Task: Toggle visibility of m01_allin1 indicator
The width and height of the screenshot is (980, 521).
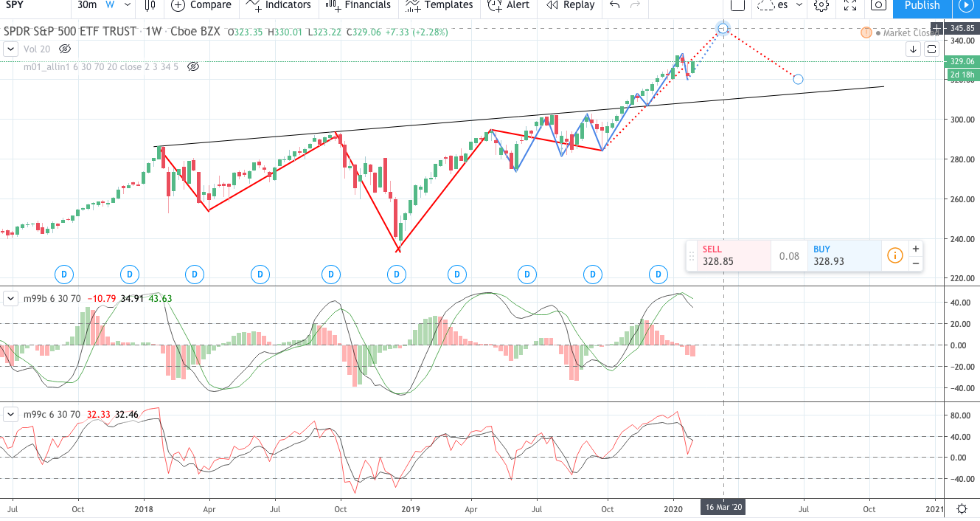Action: click(x=193, y=66)
